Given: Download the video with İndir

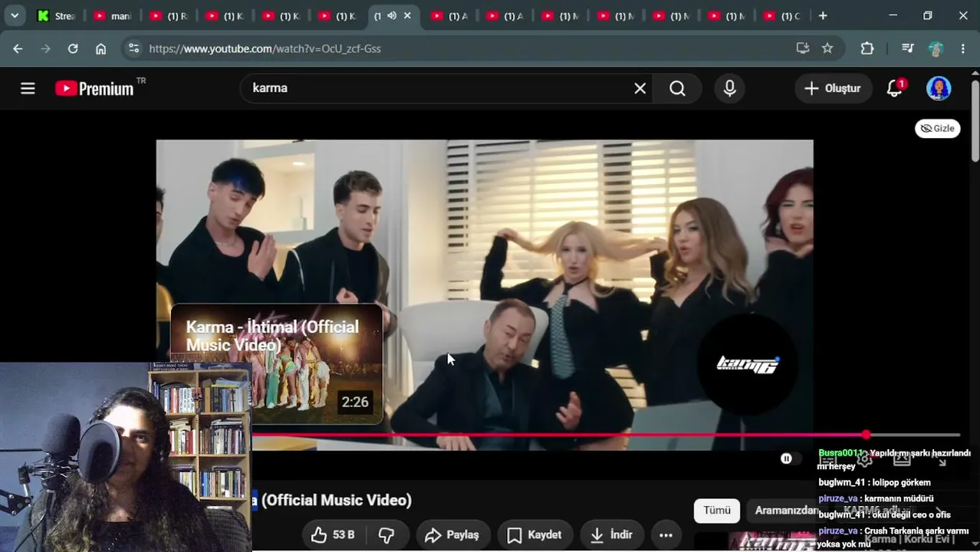Looking at the screenshot, I should [611, 535].
